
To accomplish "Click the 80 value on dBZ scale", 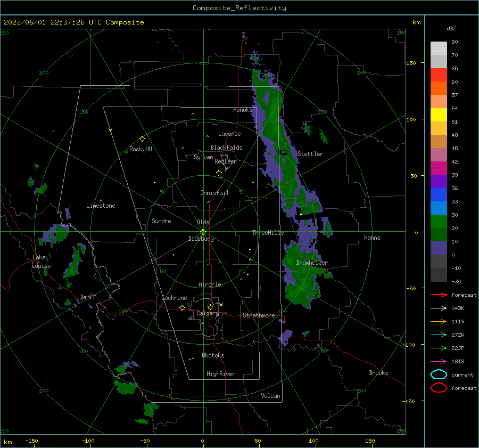I will [455, 42].
